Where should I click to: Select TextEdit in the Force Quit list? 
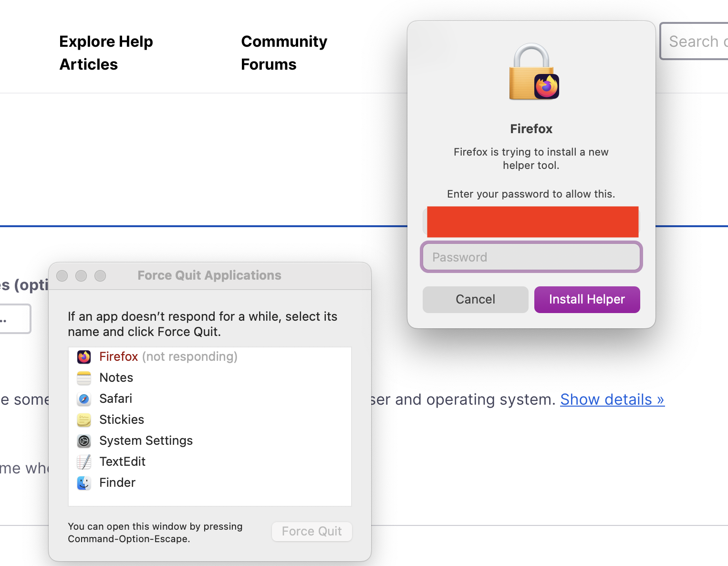tap(210, 461)
